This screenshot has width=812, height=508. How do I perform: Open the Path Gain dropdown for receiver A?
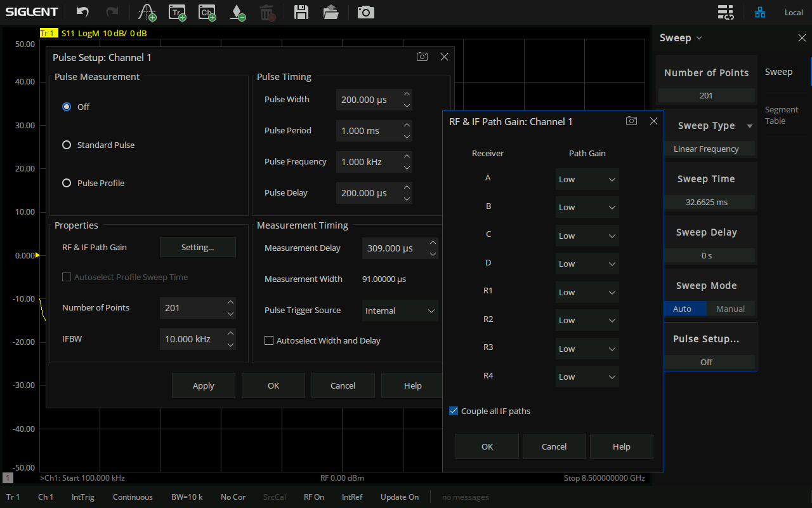[x=587, y=179]
